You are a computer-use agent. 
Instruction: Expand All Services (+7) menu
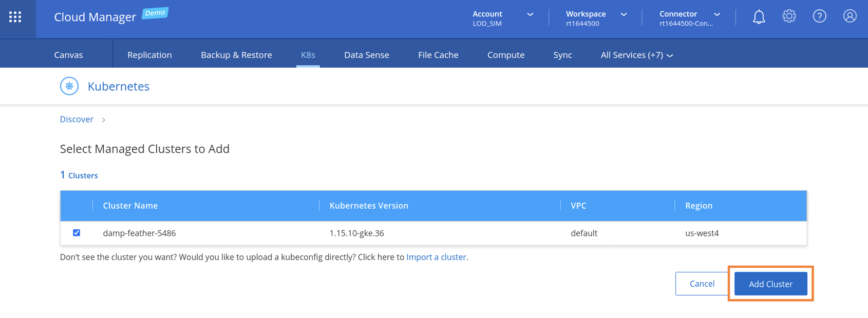click(x=637, y=55)
